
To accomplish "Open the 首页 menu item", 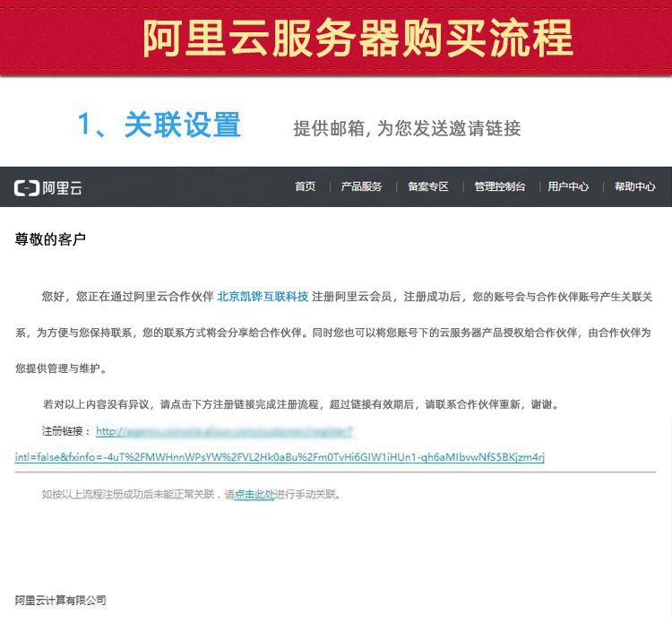I will [306, 186].
